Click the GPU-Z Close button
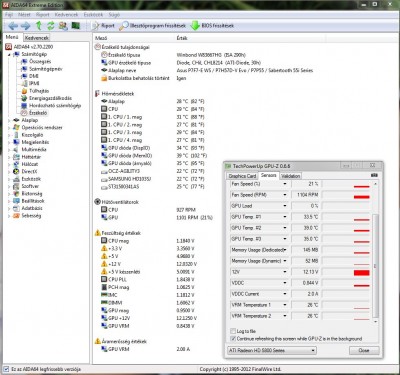 pos(364,350)
